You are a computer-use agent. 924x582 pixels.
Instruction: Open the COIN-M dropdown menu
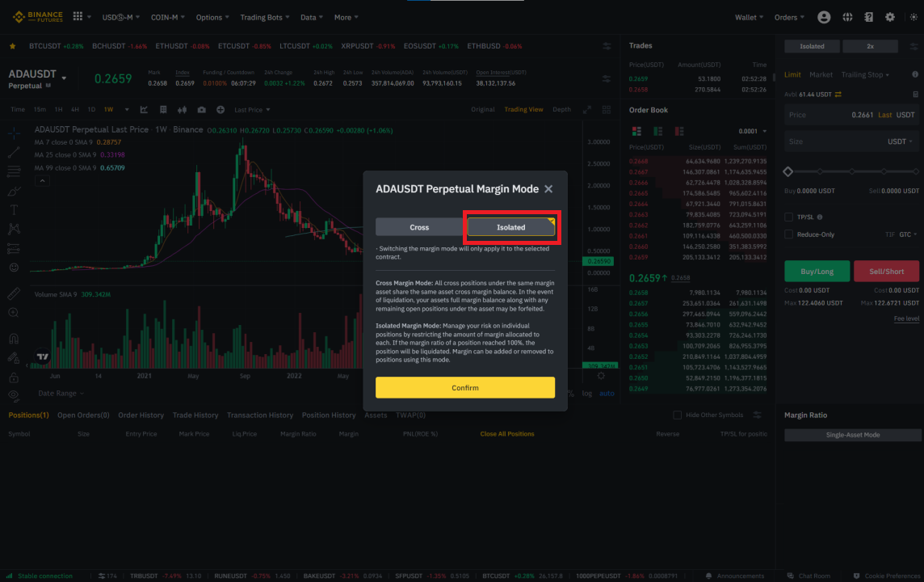pos(167,17)
